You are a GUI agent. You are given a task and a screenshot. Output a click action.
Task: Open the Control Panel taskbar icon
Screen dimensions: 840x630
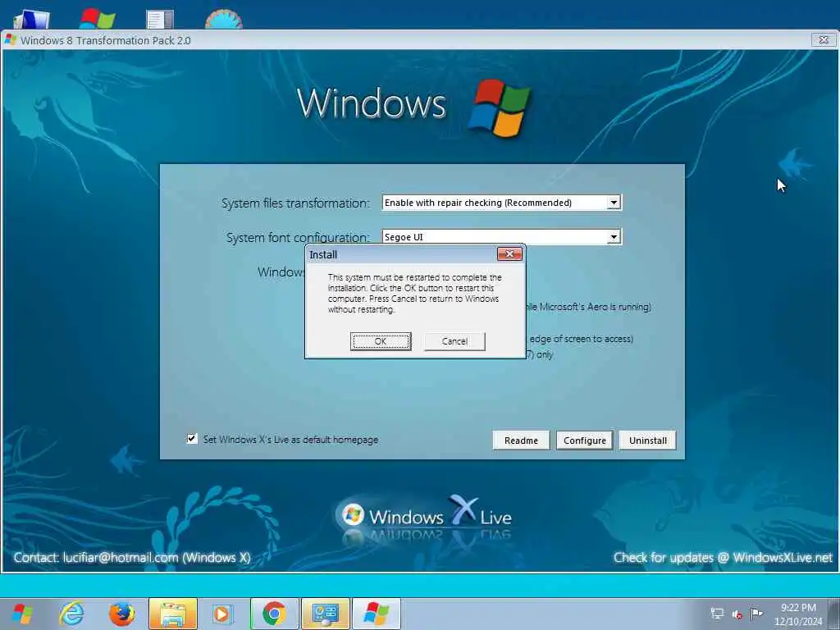(325, 614)
